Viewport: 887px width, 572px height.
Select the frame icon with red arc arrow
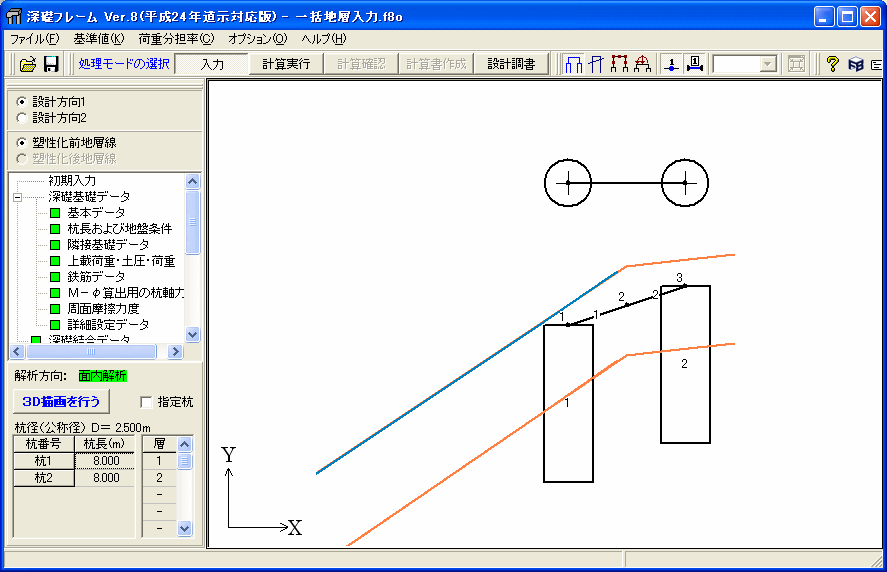[642, 64]
